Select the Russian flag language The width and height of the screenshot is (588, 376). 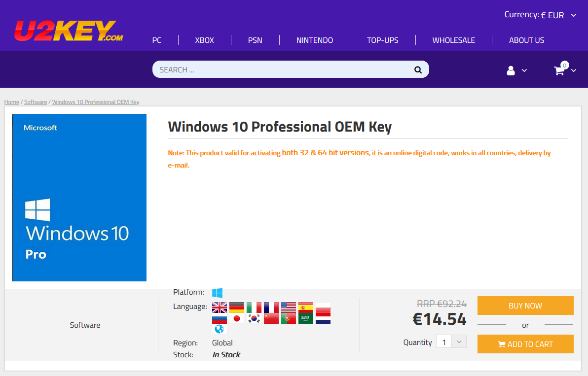[220, 318]
